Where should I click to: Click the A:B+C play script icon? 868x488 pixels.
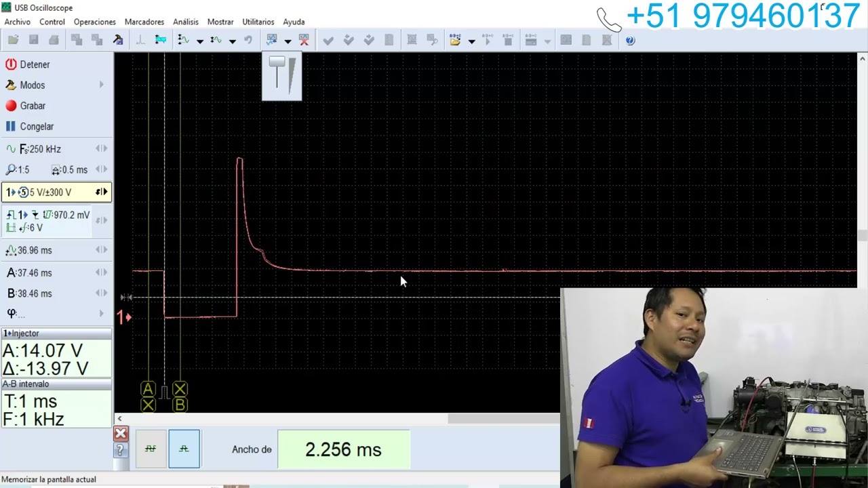[487, 41]
